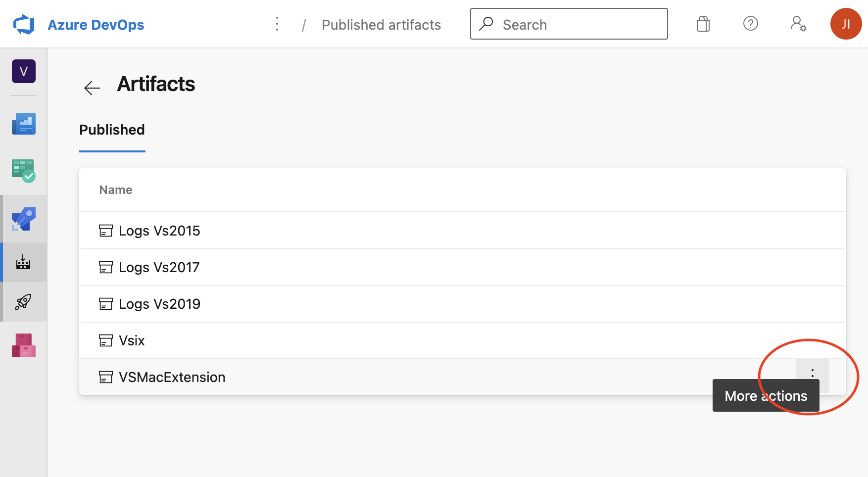Open the Repos section in the sidebar
Viewport: 868px width, 477px height.
coord(24,219)
